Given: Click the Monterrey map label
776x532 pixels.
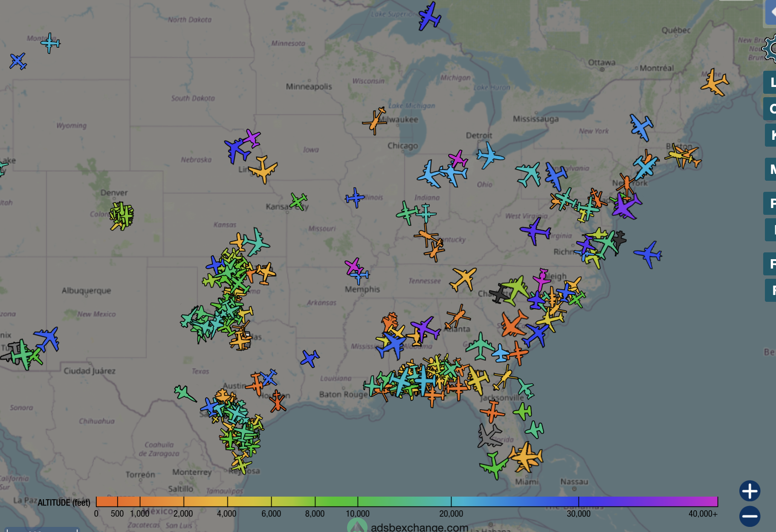Looking at the screenshot, I should [192, 472].
